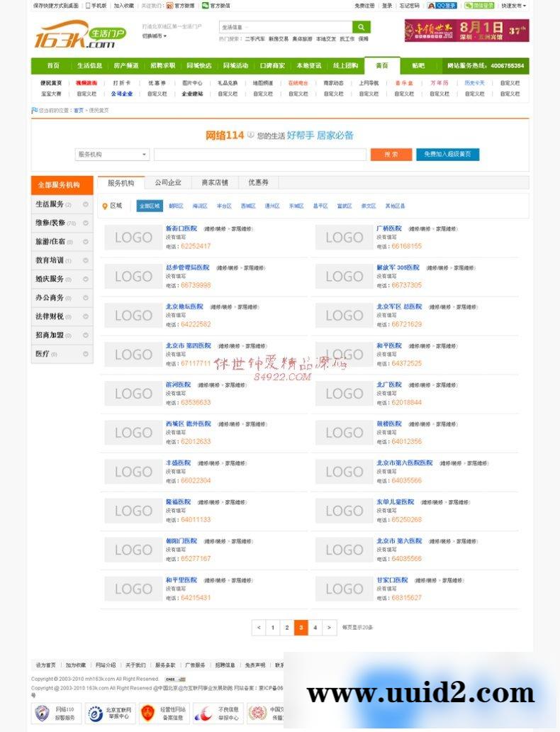The width and height of the screenshot is (560, 732).
Task: Click the 免费注册 link
Action: pos(364,6)
